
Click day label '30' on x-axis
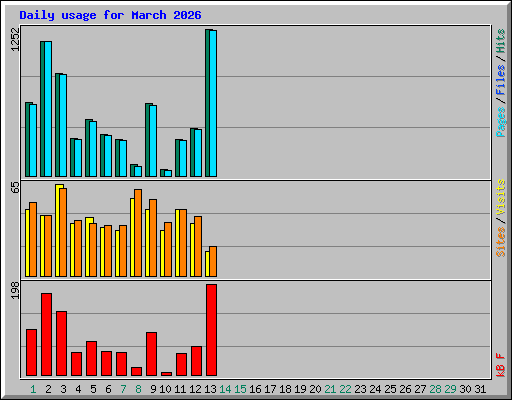465,389
